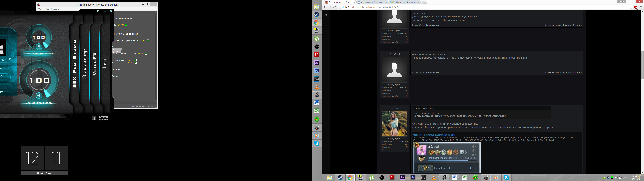Open VLC player on the vertical taskbar

pyautogui.click(x=317, y=87)
